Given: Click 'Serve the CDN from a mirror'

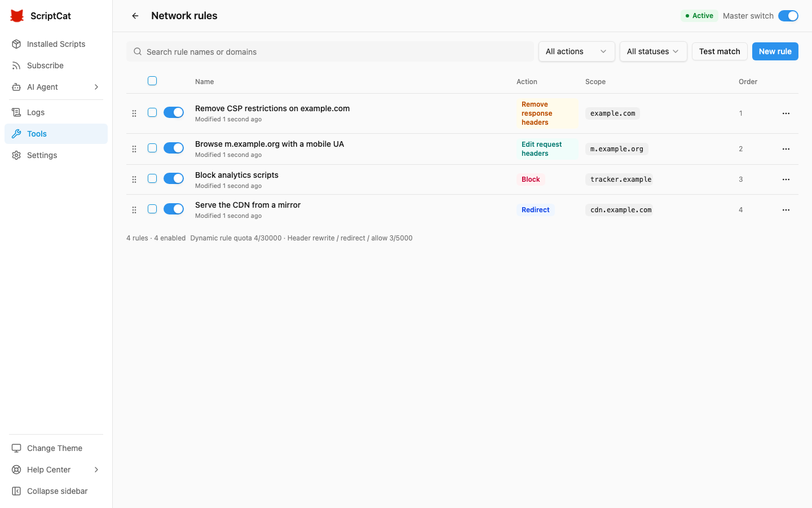Looking at the screenshot, I should (x=248, y=205).
